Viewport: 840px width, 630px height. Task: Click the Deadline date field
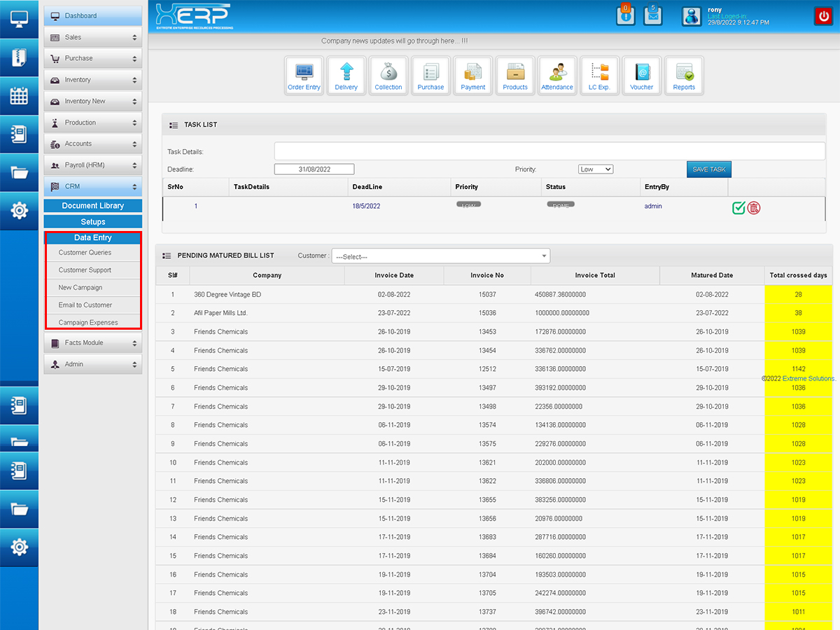click(x=314, y=169)
